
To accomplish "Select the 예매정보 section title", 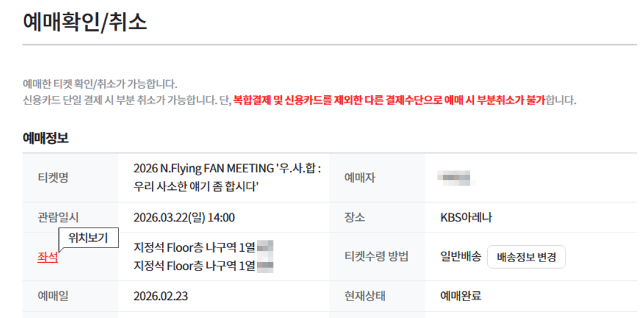I will tap(46, 138).
